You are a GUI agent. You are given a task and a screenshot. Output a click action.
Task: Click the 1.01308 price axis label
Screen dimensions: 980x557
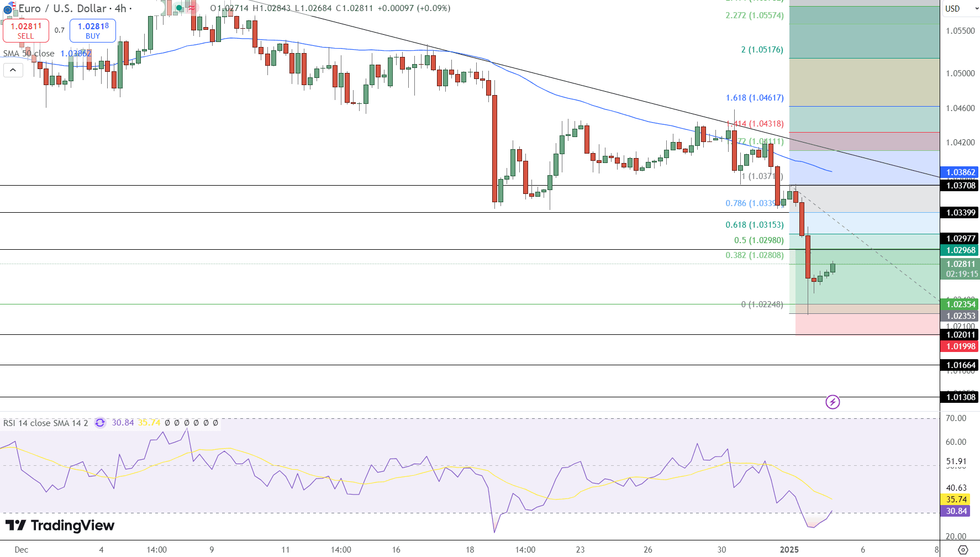[960, 397]
